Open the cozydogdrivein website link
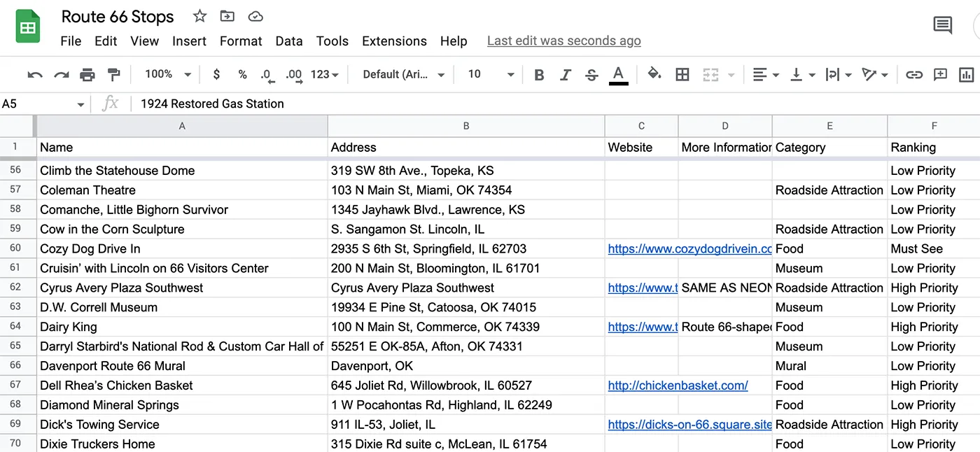 click(690, 249)
